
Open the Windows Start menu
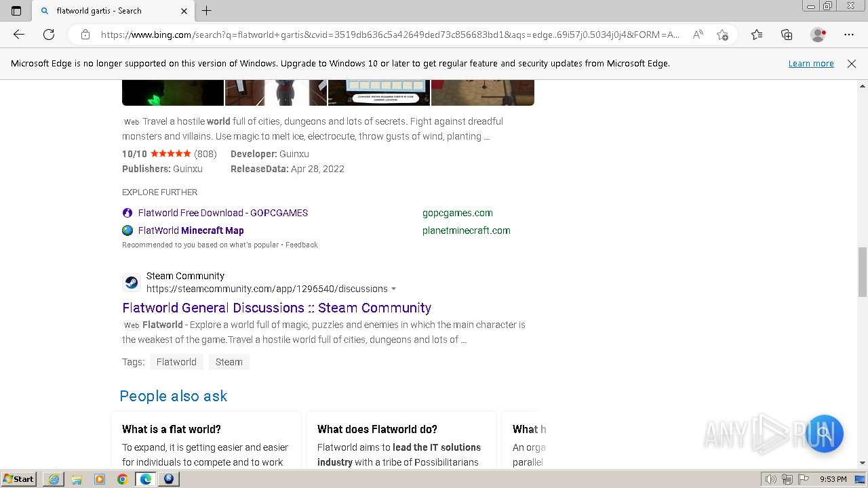click(x=18, y=479)
